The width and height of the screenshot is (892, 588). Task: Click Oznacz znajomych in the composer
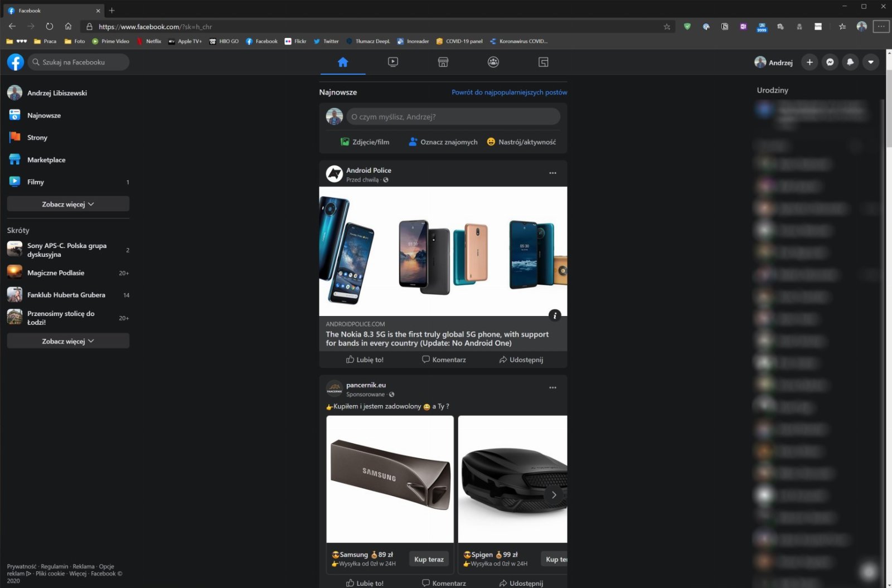[443, 142]
